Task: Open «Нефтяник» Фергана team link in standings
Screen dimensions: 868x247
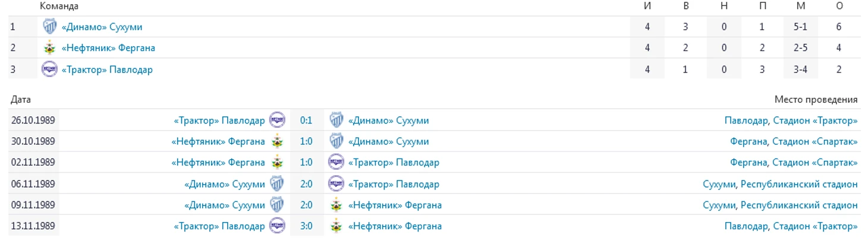Action: (x=108, y=48)
